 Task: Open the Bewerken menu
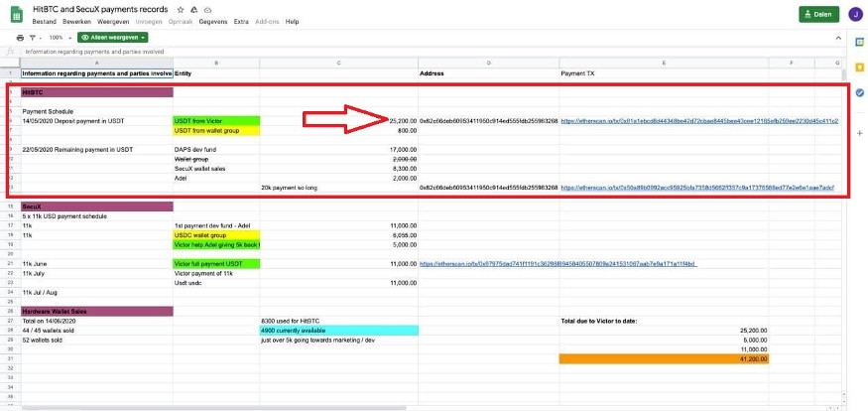coord(76,22)
